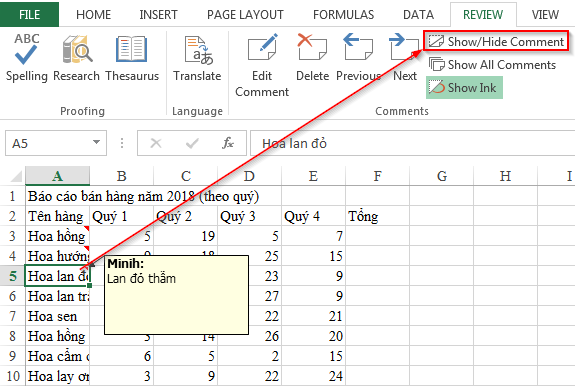The image size is (575, 386).
Task: Switch to the HOME tab
Action: coord(93,15)
